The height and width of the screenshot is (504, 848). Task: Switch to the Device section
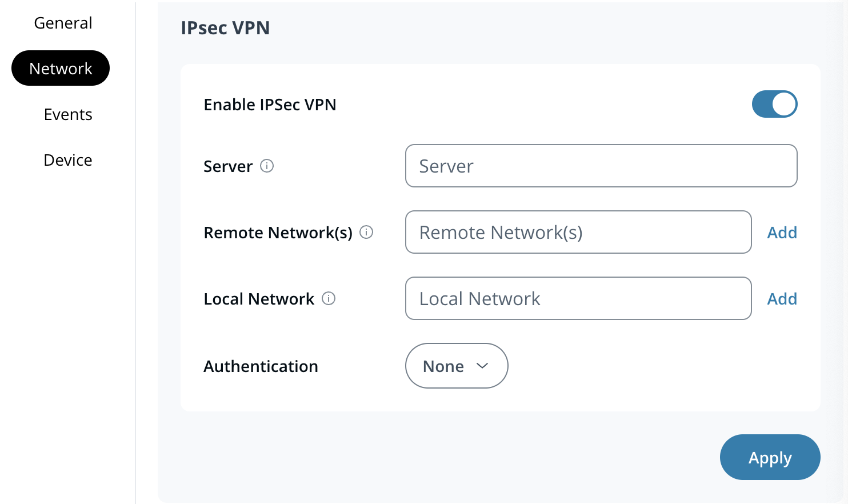point(68,160)
